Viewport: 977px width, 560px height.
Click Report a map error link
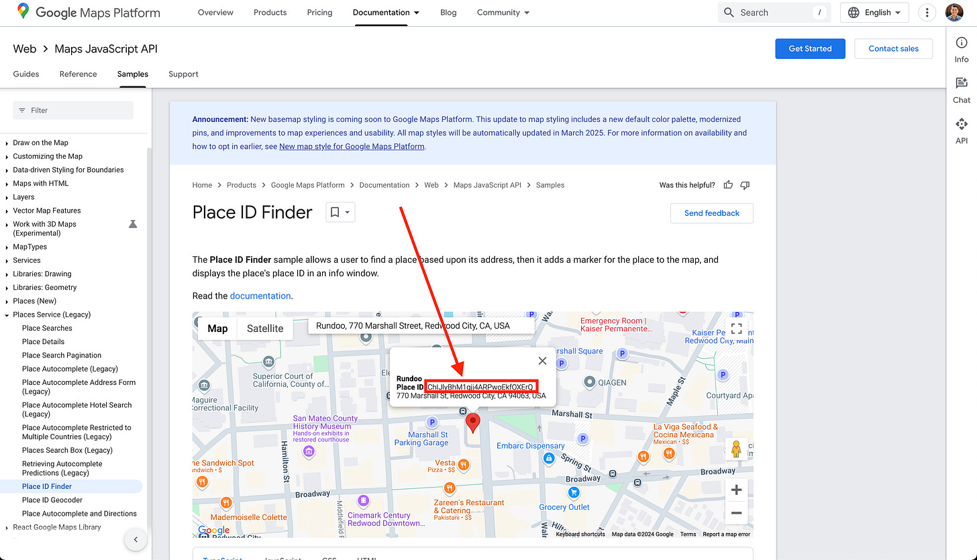[726, 535]
